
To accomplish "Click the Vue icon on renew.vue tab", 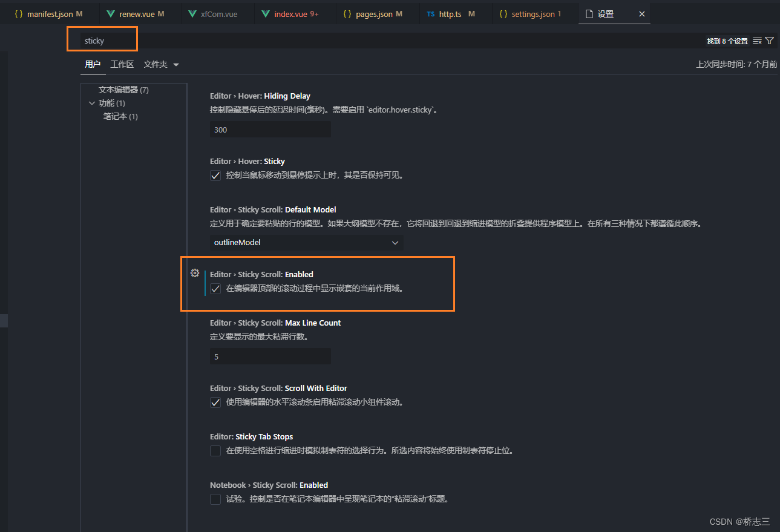I will tap(112, 13).
